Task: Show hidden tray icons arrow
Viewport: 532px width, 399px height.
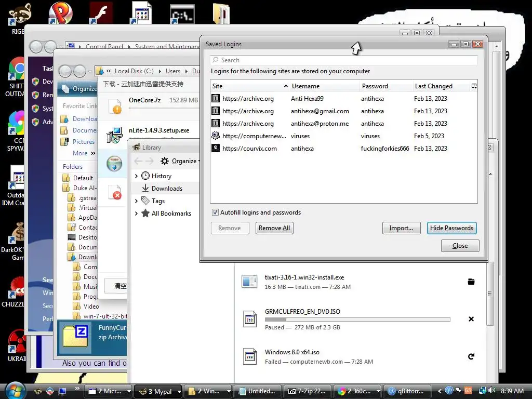Action: tap(440, 391)
